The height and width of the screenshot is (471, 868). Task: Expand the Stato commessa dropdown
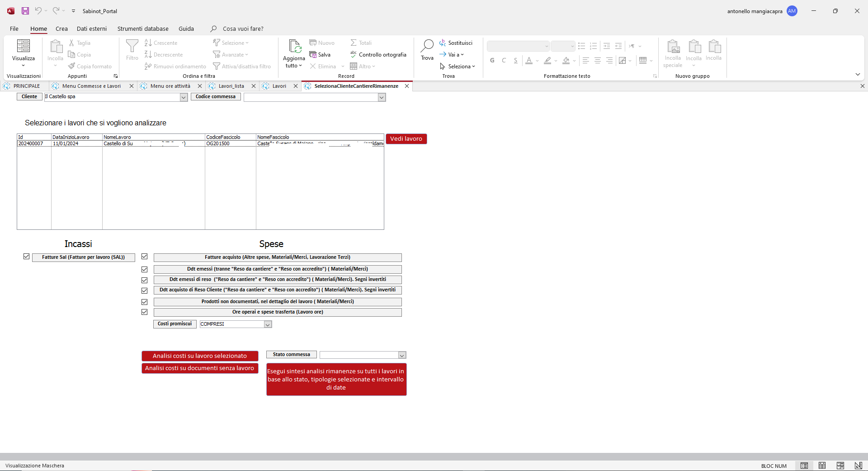pyautogui.click(x=402, y=355)
